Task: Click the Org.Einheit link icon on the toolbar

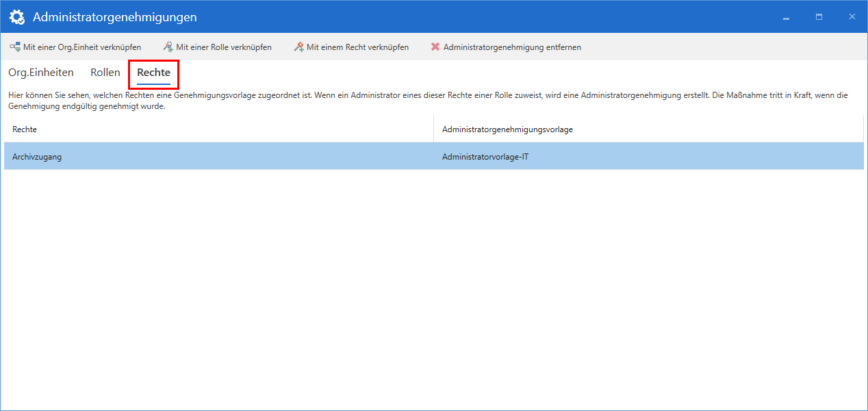Action: click(14, 47)
